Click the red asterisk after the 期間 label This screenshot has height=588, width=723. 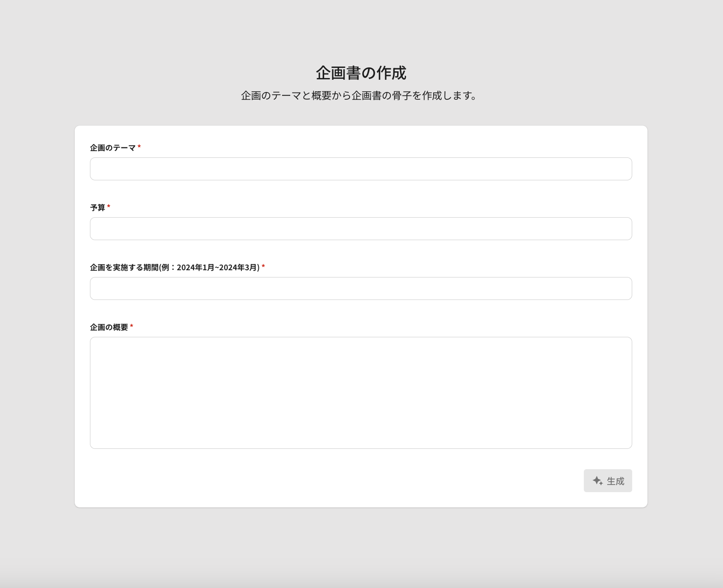263,266
